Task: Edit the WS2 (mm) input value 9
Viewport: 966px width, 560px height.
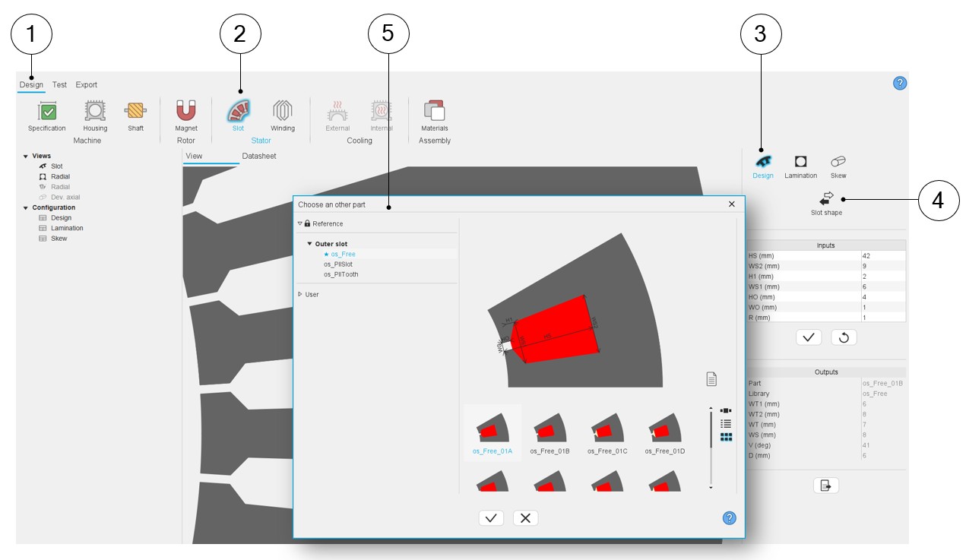Action: (x=882, y=266)
